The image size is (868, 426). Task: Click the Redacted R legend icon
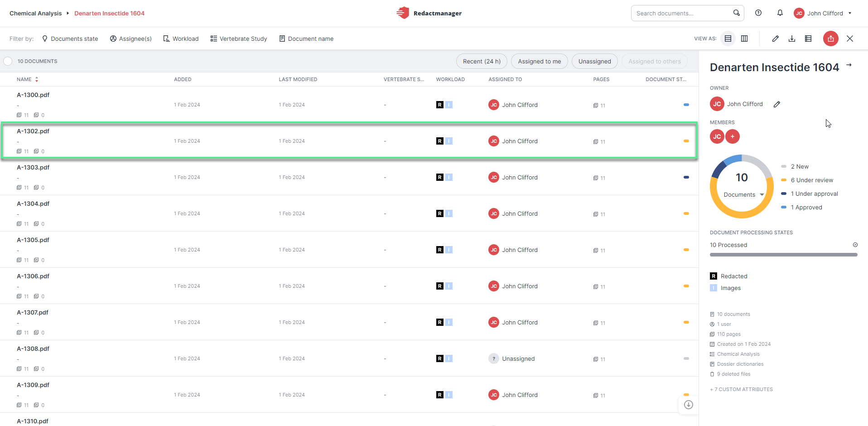click(714, 276)
